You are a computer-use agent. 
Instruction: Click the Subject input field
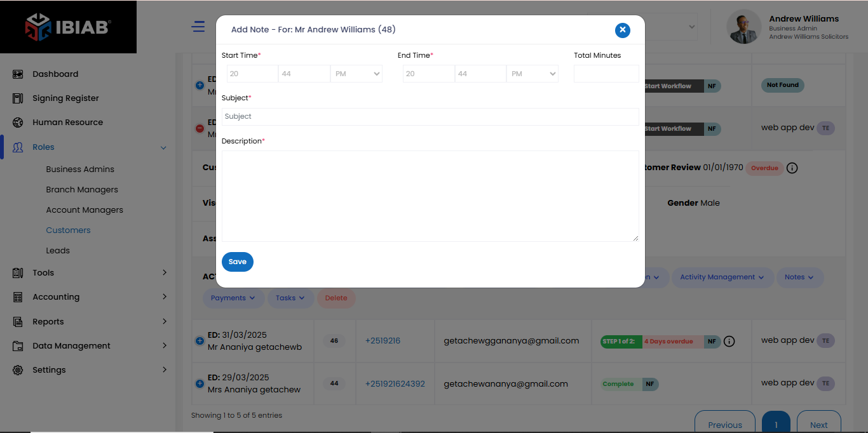pyautogui.click(x=430, y=117)
